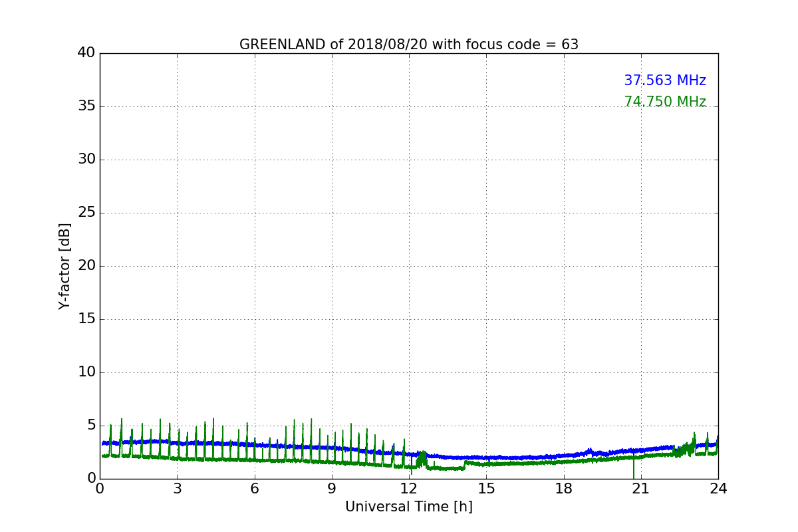Viewport: 798px width, 532px height.
Task: Click y-axis tick label '15'
Action: [86, 319]
